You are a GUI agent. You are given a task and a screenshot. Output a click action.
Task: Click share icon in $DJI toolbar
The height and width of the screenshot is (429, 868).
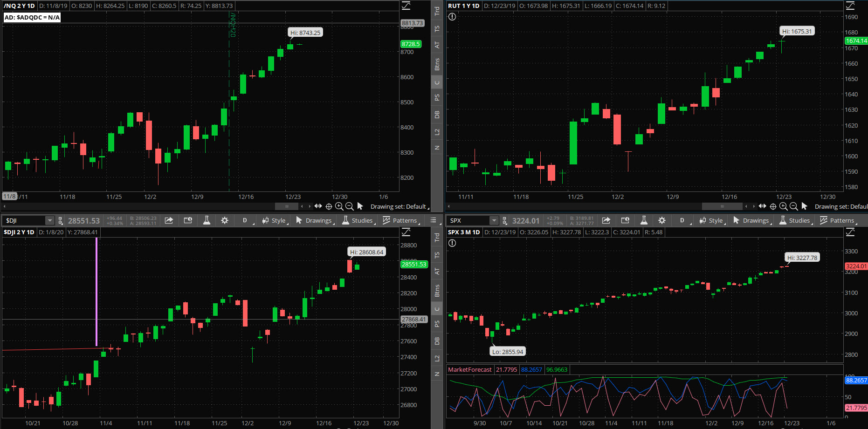point(169,220)
